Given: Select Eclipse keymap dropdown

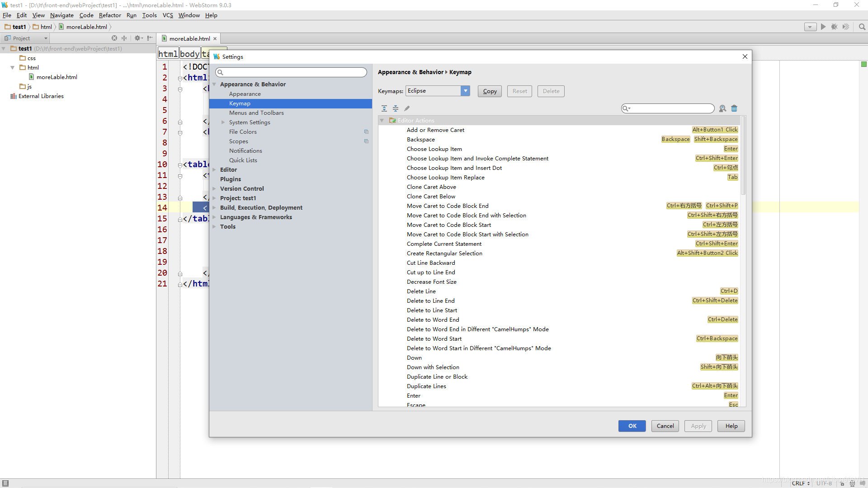Looking at the screenshot, I should [x=438, y=91].
